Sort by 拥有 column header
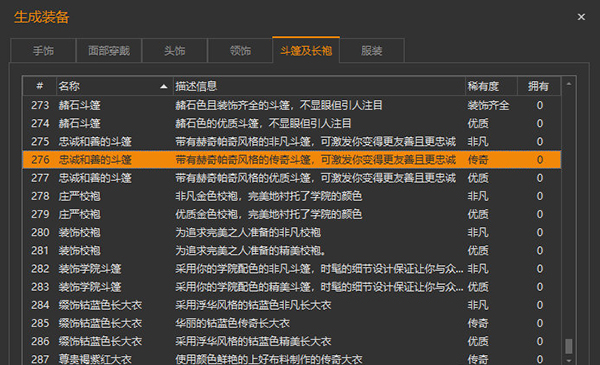This screenshot has height=365, width=600. (x=539, y=86)
